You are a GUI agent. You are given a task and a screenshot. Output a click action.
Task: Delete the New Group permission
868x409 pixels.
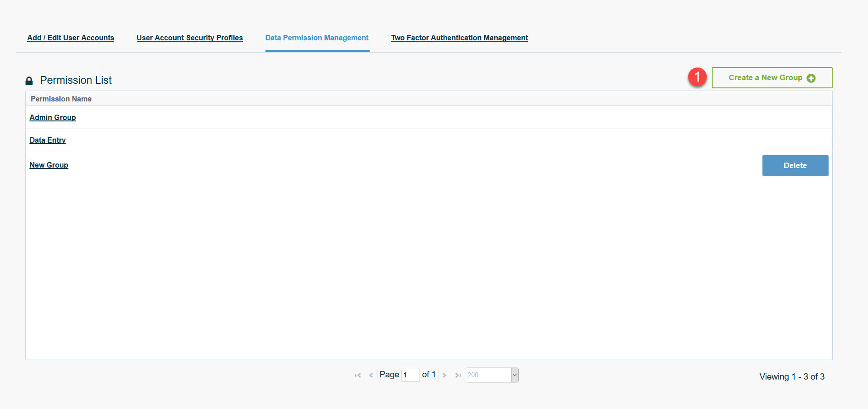[795, 165]
